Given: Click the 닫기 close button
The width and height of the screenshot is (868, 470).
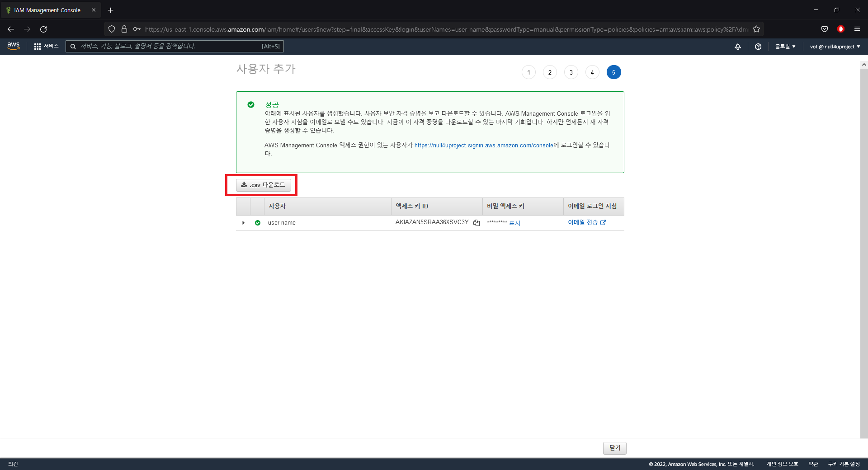Looking at the screenshot, I should point(615,448).
